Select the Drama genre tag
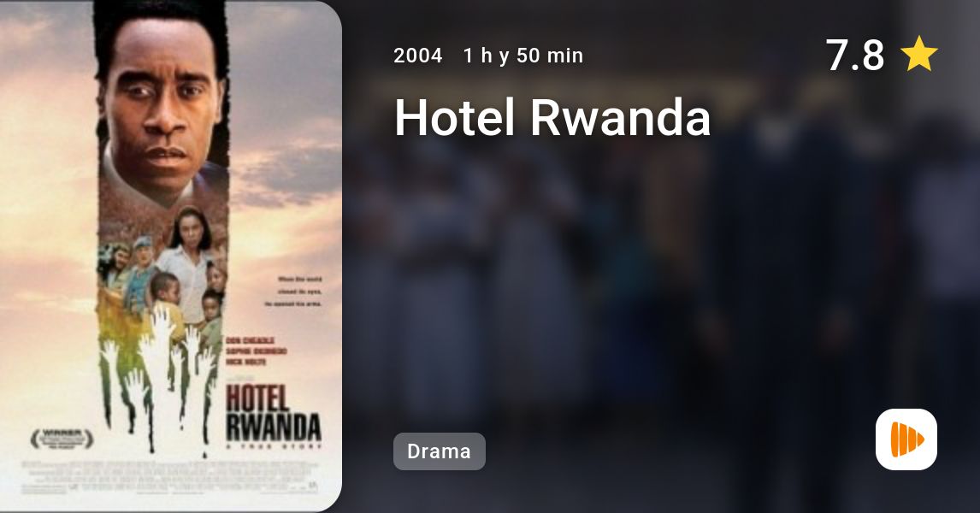Screen dimensions: 980x513 point(439,451)
